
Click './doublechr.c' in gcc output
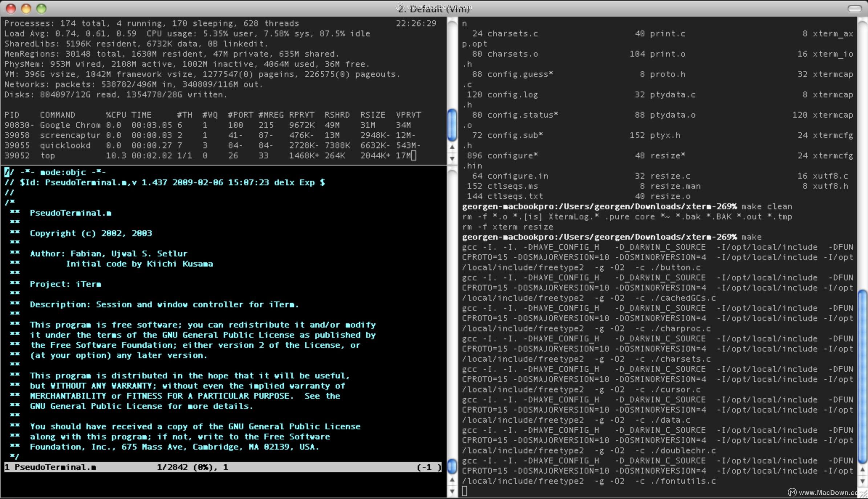click(683, 450)
